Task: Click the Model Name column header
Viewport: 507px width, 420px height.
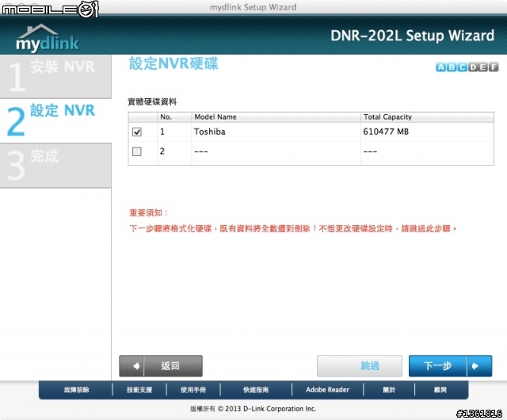Action: pyautogui.click(x=276, y=116)
